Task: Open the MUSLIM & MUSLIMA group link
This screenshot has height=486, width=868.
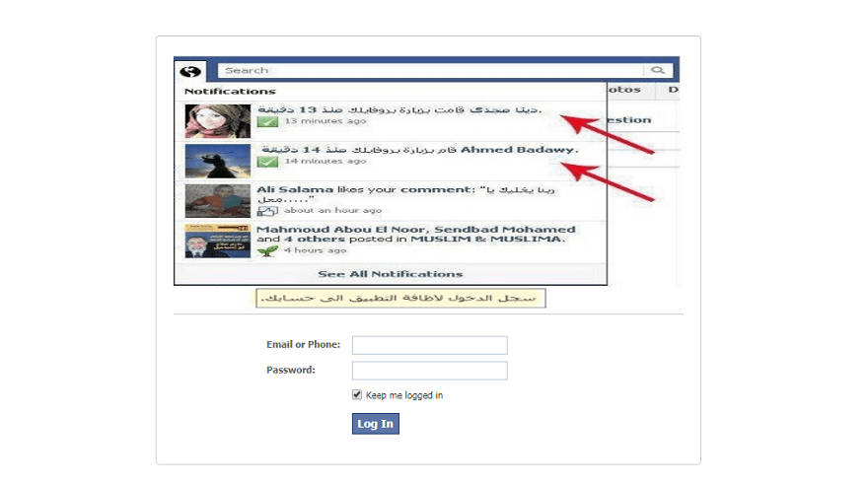Action: [x=485, y=239]
